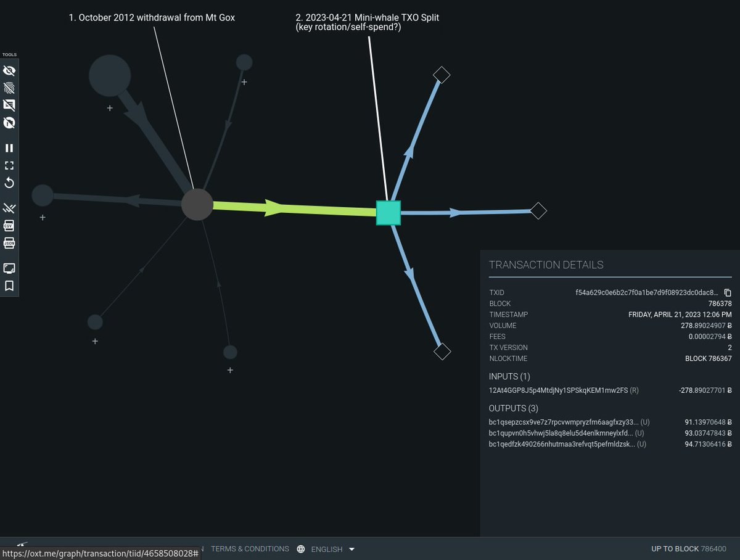Click the English language label
The width and height of the screenshot is (740, 560).
[327, 549]
